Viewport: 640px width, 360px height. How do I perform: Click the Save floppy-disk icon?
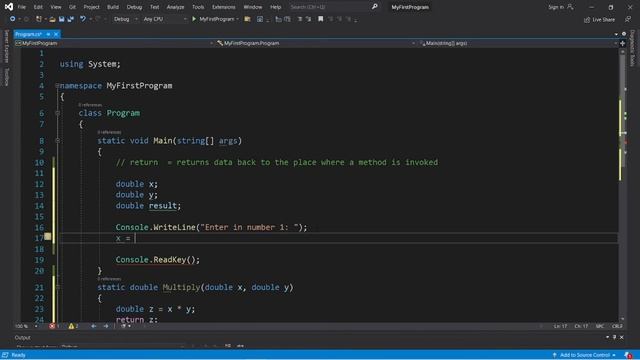pos(62,19)
